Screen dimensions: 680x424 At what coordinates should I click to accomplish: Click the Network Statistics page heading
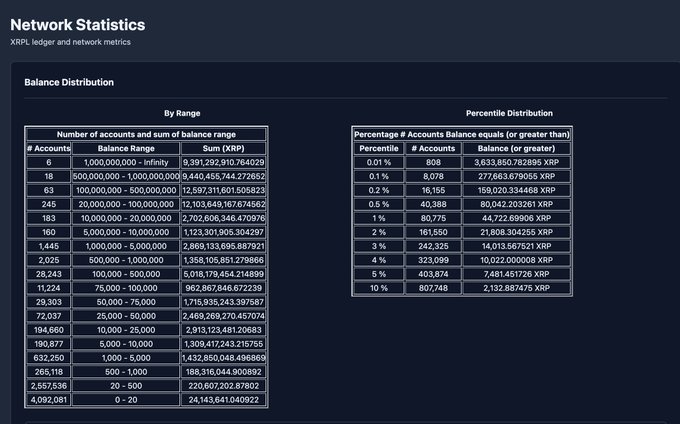point(78,25)
